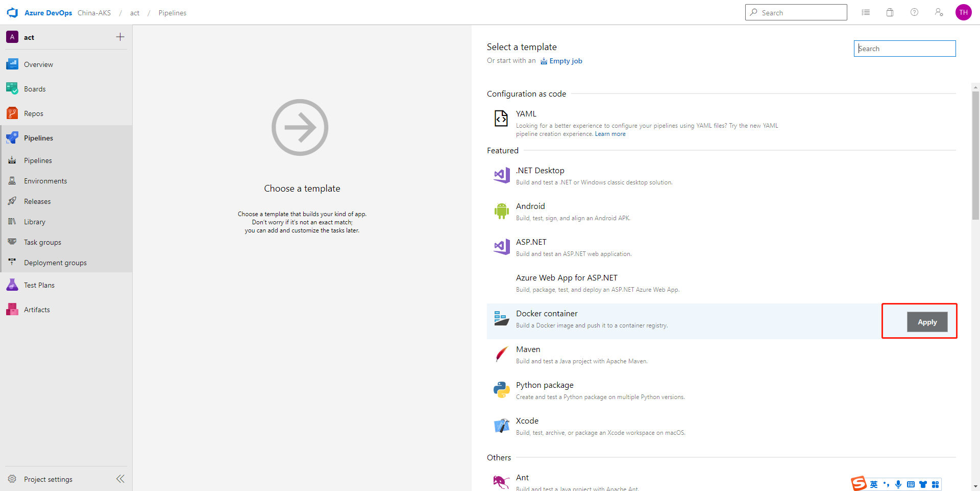Click the template search input field
Image resolution: width=980 pixels, height=491 pixels.
click(x=904, y=49)
